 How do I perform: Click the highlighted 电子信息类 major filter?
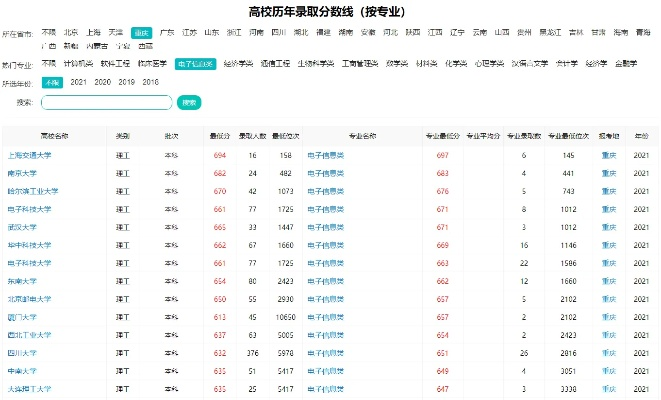[196, 64]
